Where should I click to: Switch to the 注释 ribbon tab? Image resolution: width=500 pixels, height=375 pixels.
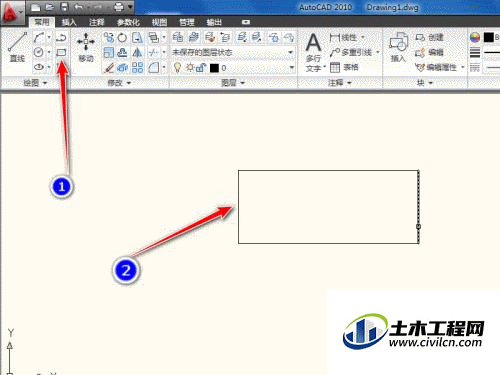(97, 22)
